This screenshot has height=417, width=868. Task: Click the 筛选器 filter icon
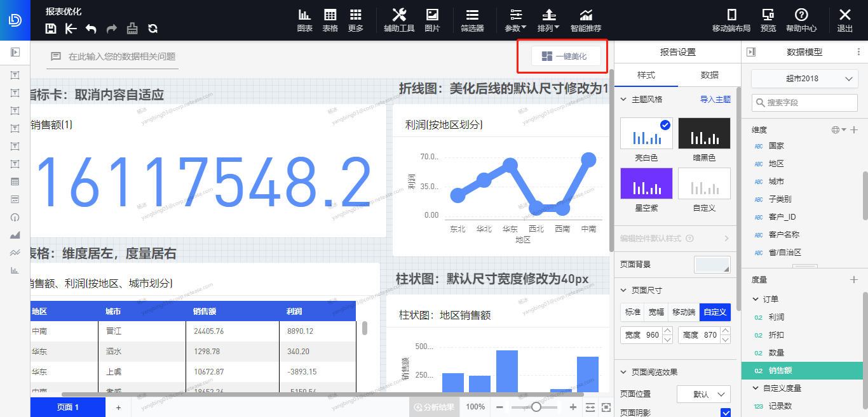click(472, 20)
